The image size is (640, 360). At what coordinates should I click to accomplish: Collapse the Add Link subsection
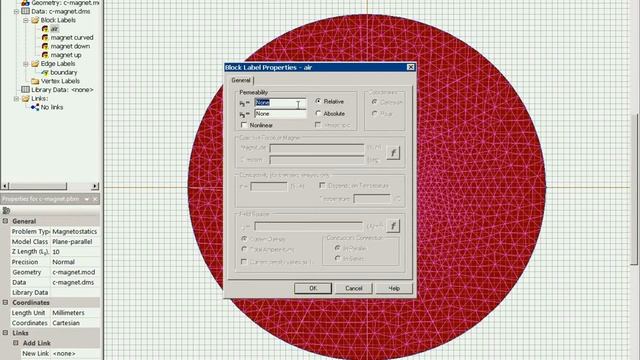(x=16, y=343)
